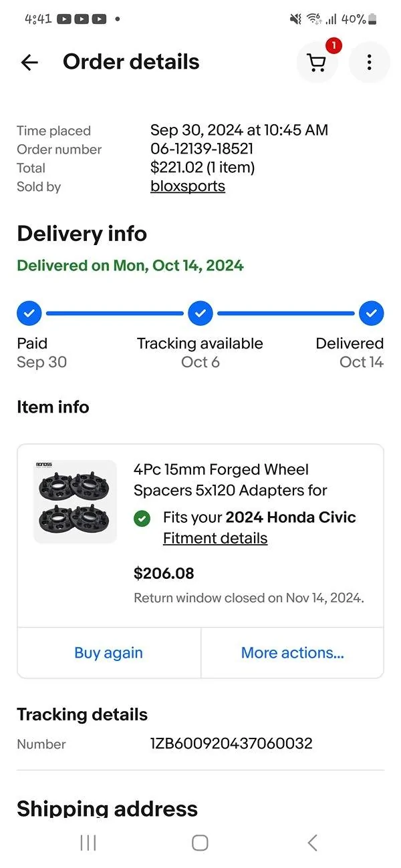View Fitment details for 2024 Honda Civic
The image size is (401, 868).
coord(215,537)
